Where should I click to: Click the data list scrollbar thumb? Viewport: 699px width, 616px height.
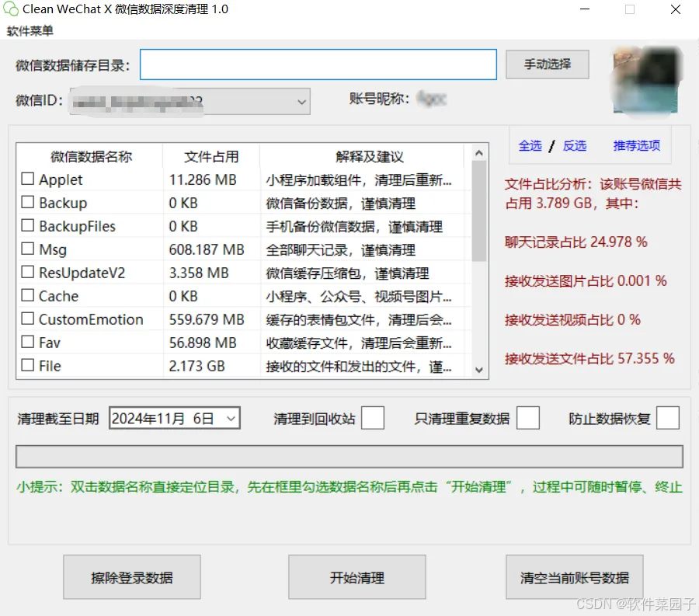tap(479, 211)
